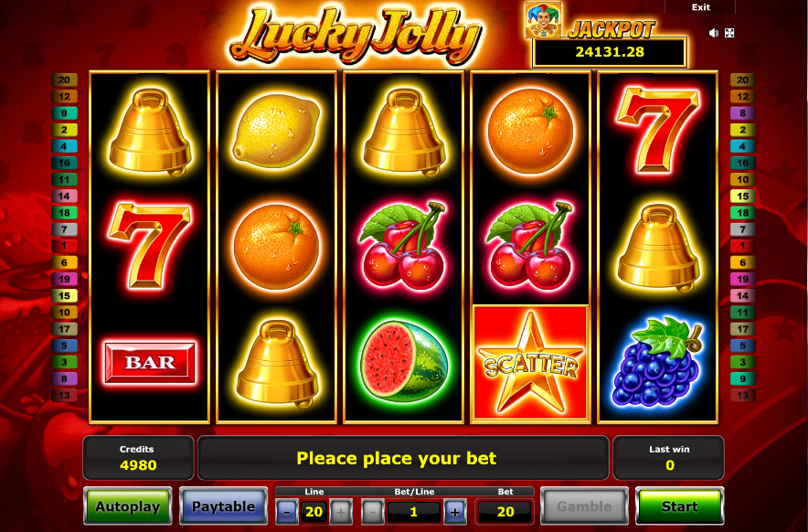Click the watermelon symbol on the third reel

(x=403, y=361)
